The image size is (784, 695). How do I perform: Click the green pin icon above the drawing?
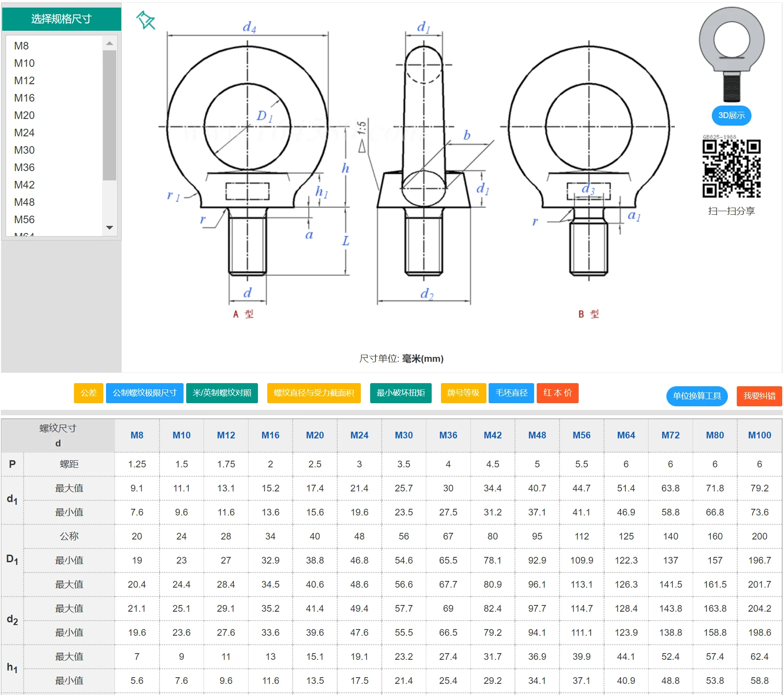click(145, 20)
